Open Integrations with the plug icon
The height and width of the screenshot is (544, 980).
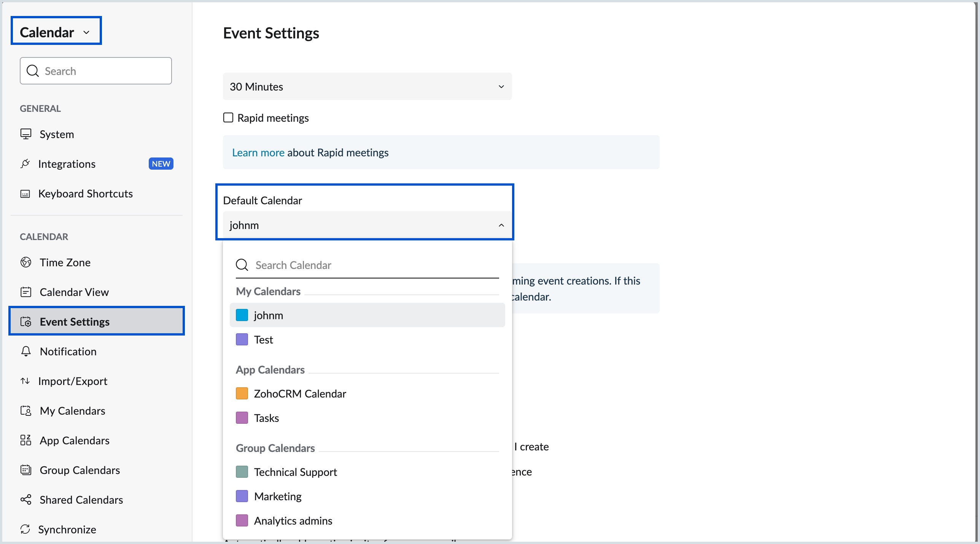pyautogui.click(x=25, y=164)
